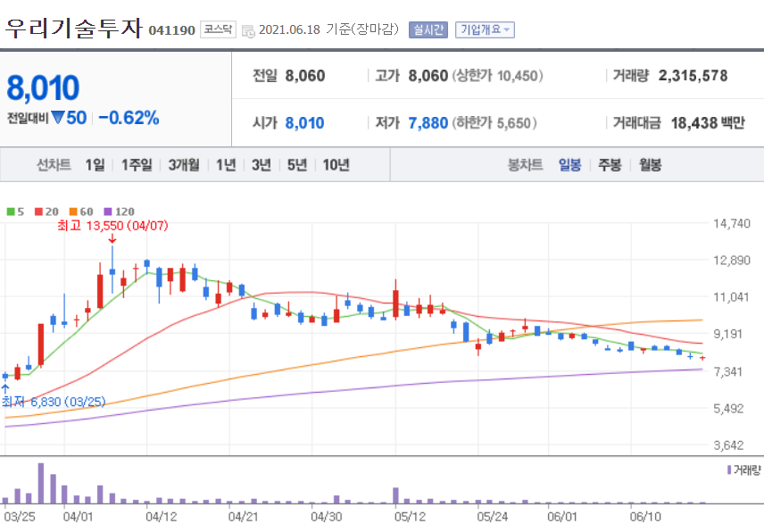Switch to 월봉 monthly candle chart
The height and width of the screenshot is (532, 764).
tap(650, 165)
